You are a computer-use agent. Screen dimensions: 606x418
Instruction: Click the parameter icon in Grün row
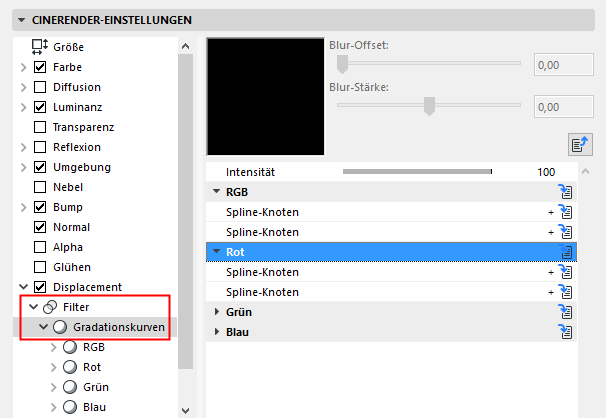565,312
